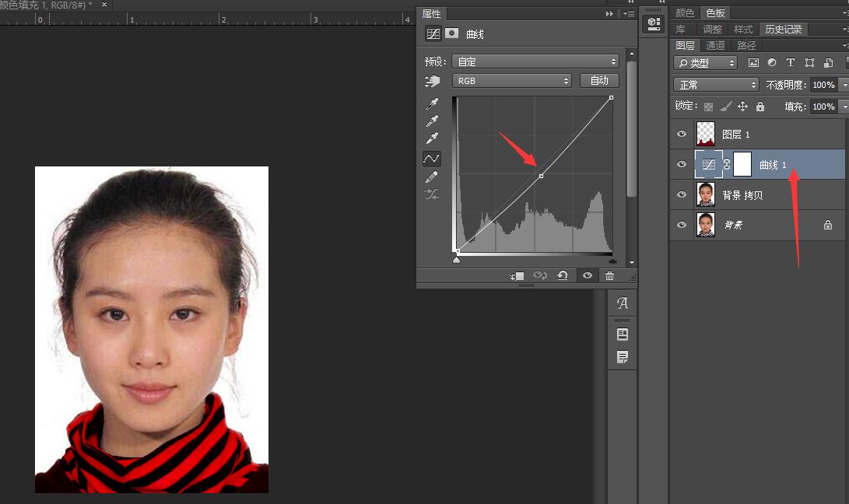
Task: Collapse the Properties panel with double arrows
Action: (x=609, y=13)
